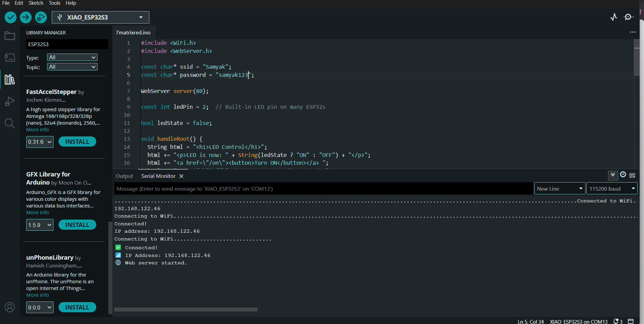Image resolution: width=644 pixels, height=324 pixels.
Task: Click the FastAccelStepper library title
Action: coord(51,92)
